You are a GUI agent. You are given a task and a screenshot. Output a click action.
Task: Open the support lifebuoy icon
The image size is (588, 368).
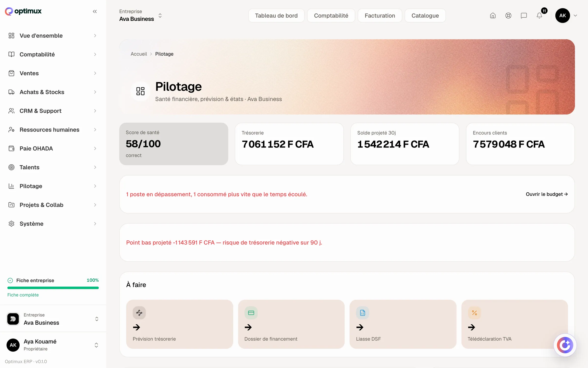point(508,16)
